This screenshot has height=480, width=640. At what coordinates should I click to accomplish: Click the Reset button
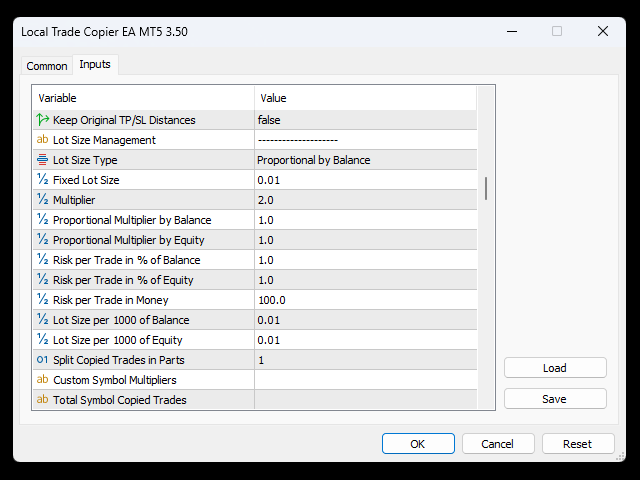click(578, 444)
